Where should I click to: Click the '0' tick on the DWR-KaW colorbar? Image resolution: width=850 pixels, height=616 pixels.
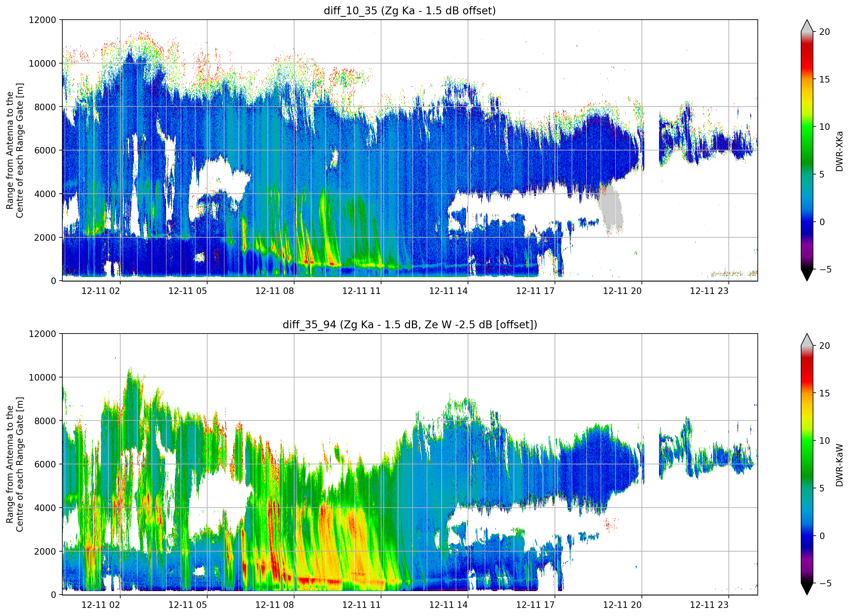click(822, 536)
